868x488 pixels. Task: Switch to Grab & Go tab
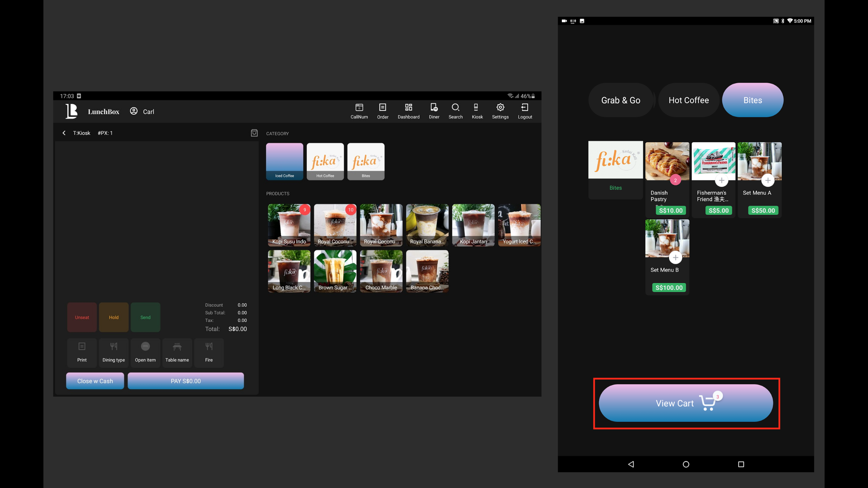click(x=620, y=100)
